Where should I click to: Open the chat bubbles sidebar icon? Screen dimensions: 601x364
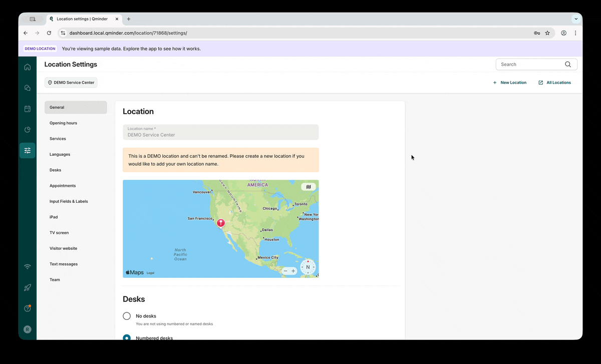(x=28, y=88)
